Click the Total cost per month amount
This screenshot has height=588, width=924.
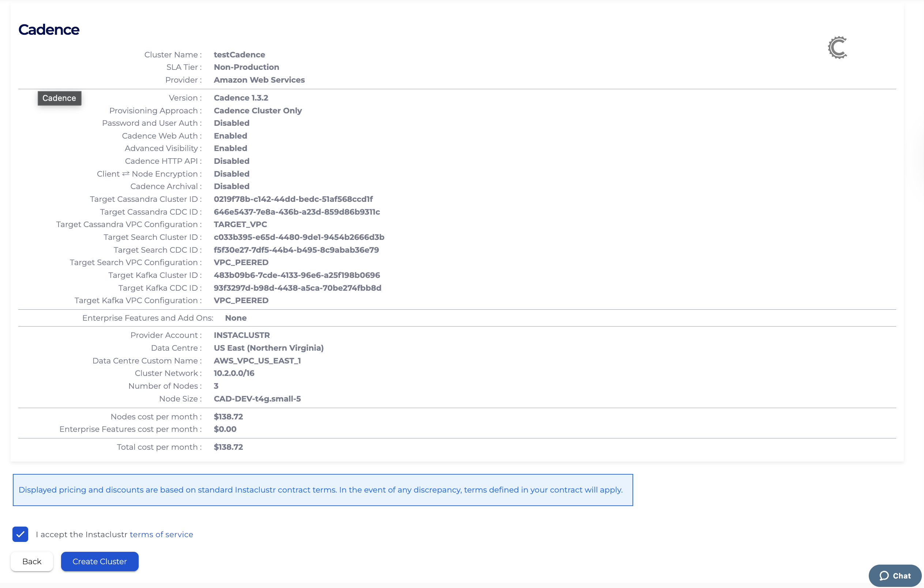coord(228,447)
